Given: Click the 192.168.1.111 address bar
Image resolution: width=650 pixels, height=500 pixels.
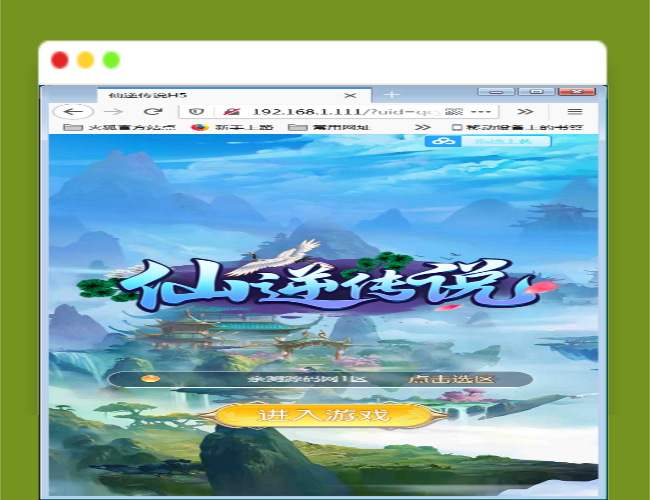Looking at the screenshot, I should coord(338,112).
